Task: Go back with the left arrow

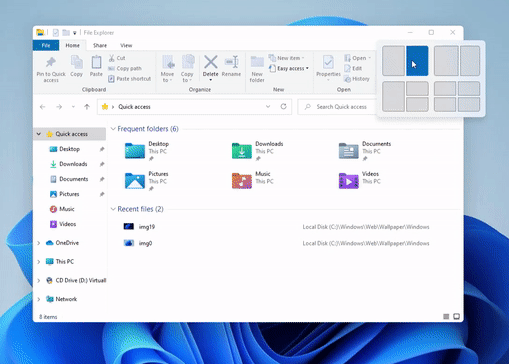Action: click(42, 107)
